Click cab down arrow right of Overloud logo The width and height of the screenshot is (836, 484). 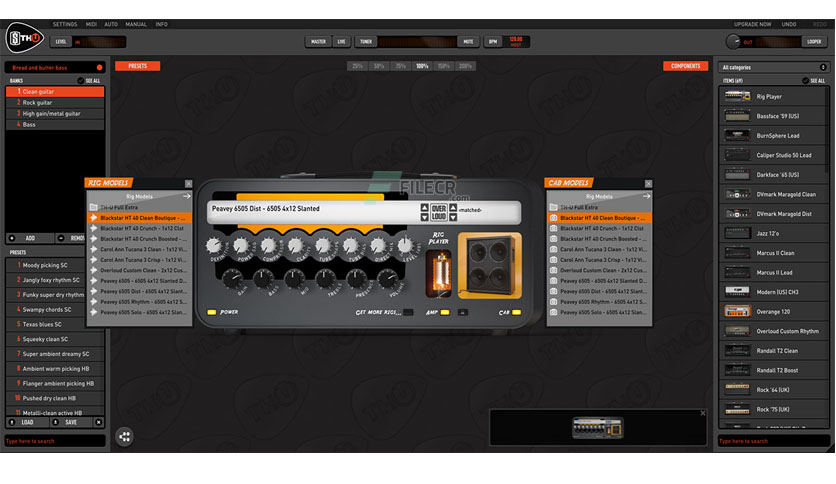(x=453, y=217)
